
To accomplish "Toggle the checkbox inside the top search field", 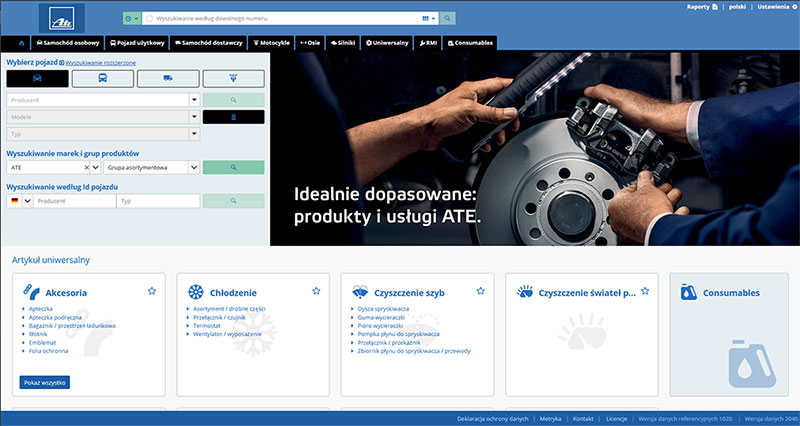I will tap(149, 18).
